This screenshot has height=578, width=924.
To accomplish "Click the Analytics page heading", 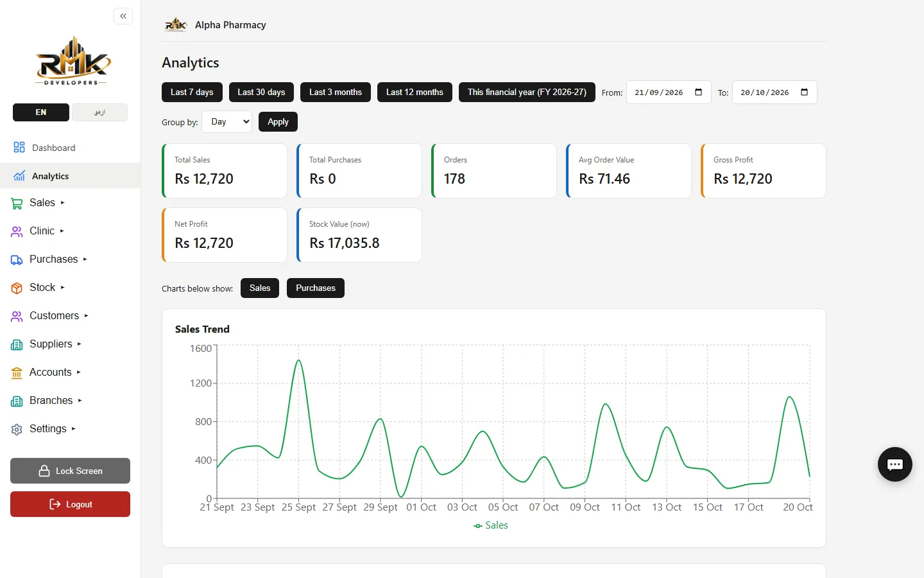I will click(x=191, y=62).
